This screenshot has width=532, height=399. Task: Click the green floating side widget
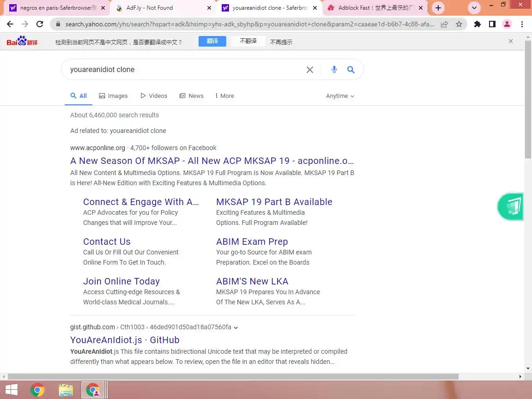coord(510,206)
